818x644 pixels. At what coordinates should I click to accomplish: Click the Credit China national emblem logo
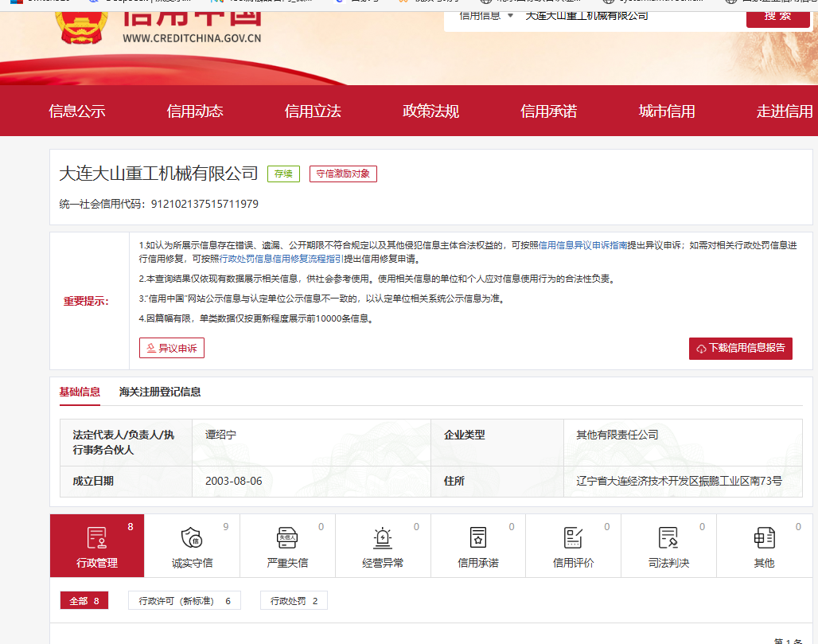tap(81, 27)
